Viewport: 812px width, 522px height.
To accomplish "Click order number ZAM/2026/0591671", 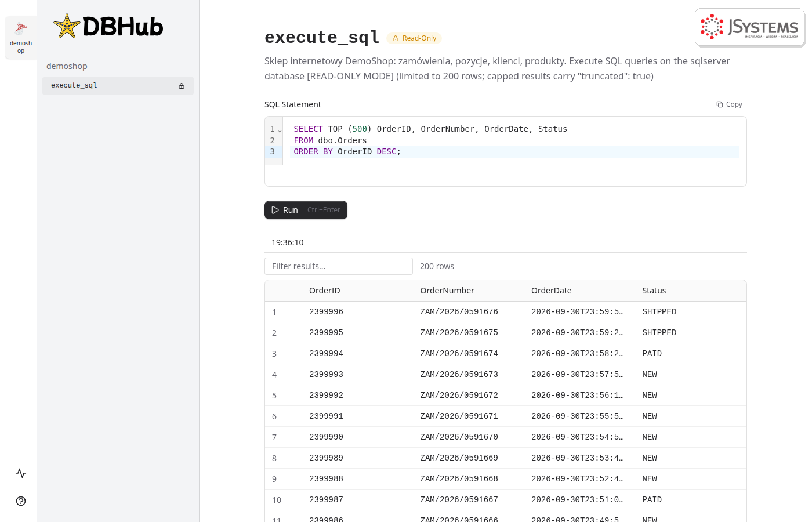I will tap(459, 416).
